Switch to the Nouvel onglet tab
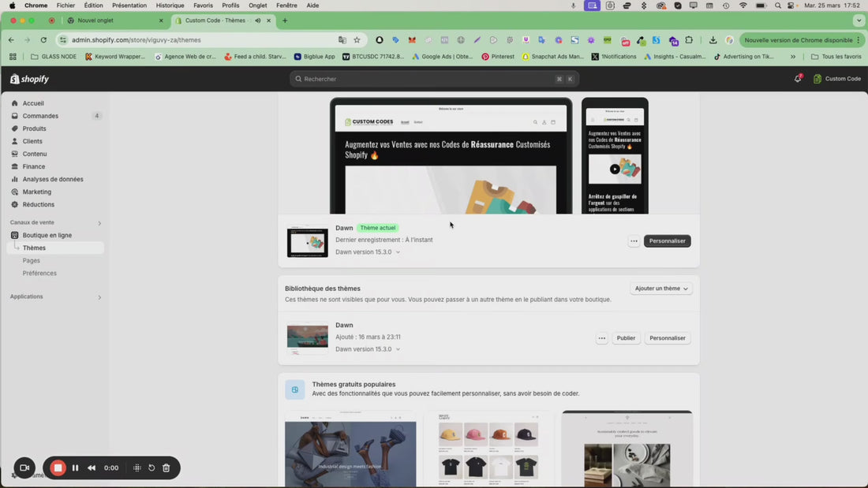This screenshot has width=868, height=488. coord(114,20)
